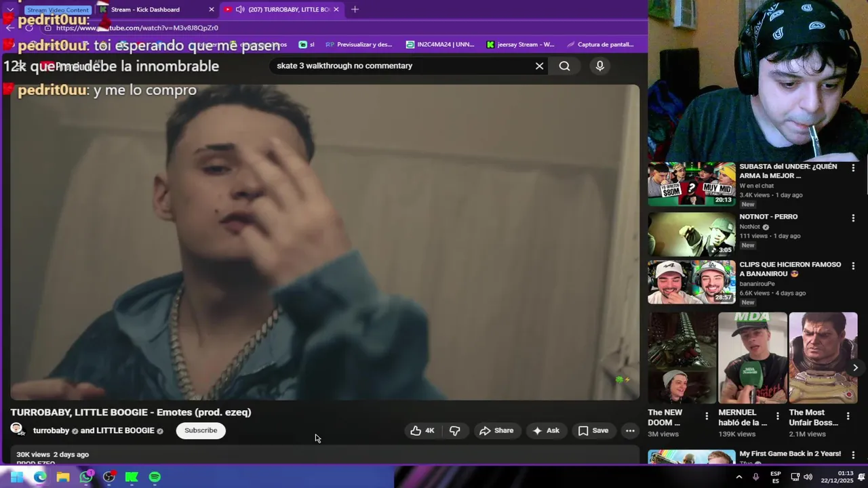Open Kick app from taskbar
Screen dimensions: 868x488
(x=132, y=477)
